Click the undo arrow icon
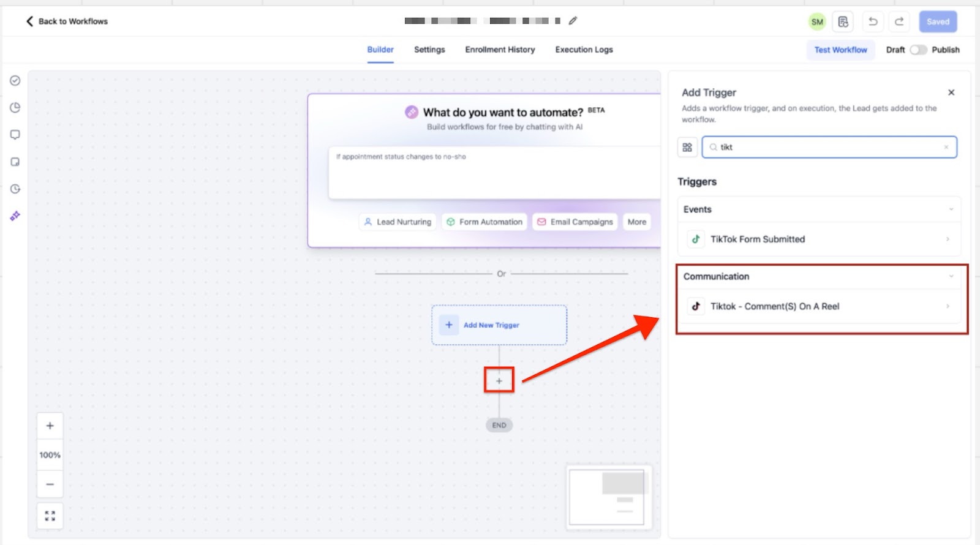Viewport: 980px width, 545px height. click(x=873, y=21)
